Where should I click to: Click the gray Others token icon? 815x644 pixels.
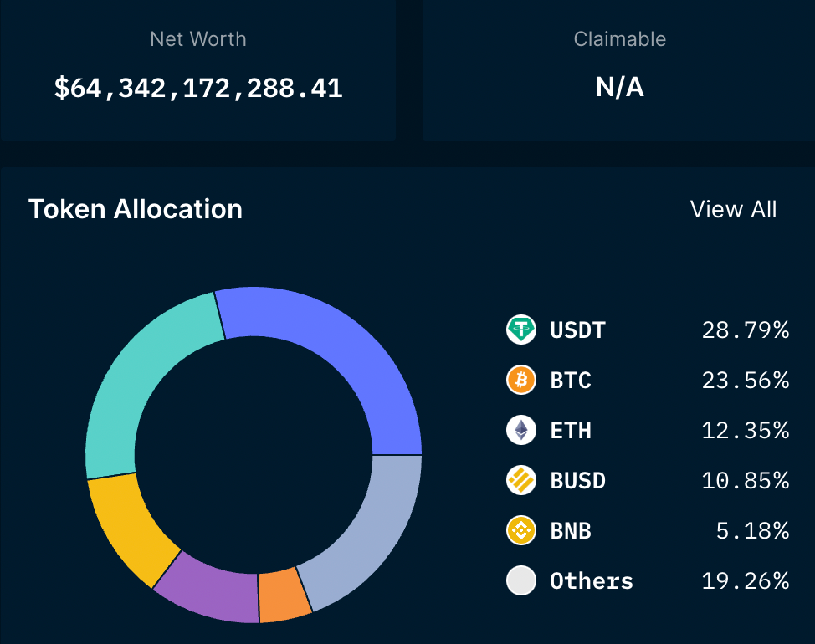click(x=520, y=581)
